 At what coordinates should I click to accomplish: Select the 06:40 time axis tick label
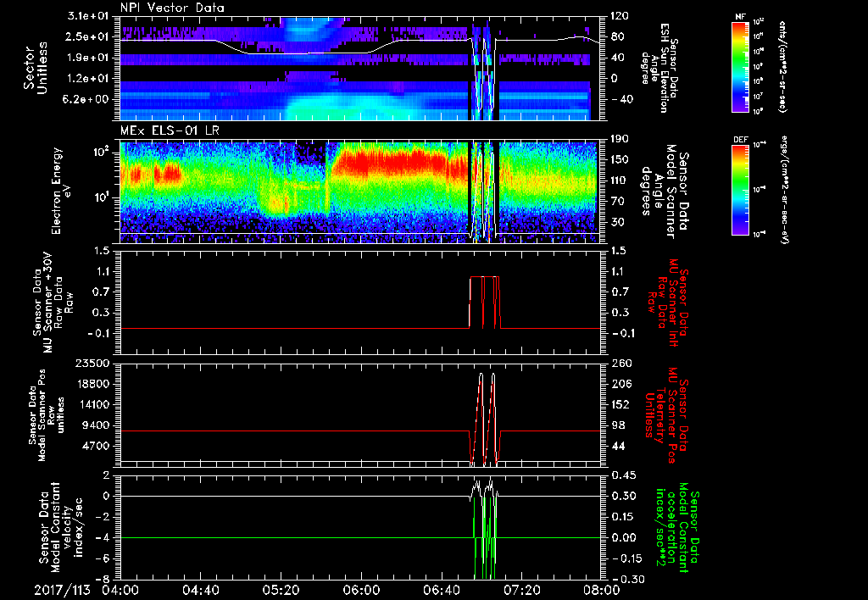pyautogui.click(x=441, y=589)
